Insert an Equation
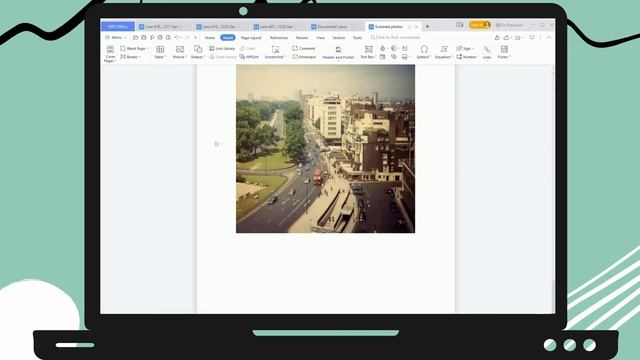Viewport: 640px width, 360px height. [443, 52]
